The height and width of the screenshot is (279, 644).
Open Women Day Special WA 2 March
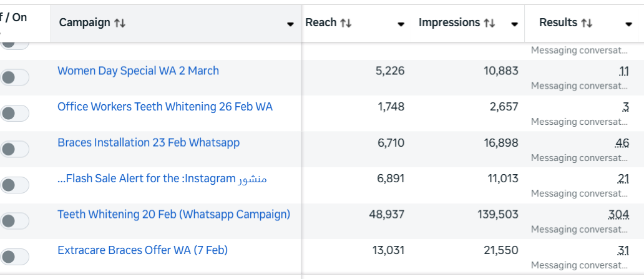pyautogui.click(x=138, y=71)
